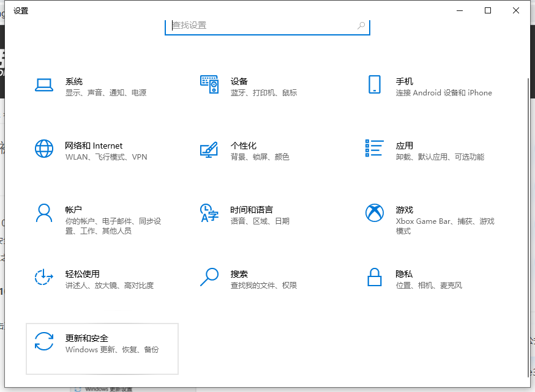The height and width of the screenshot is (392, 535).
Task: Open 时间和语言 via the clock icon
Action: (x=210, y=213)
